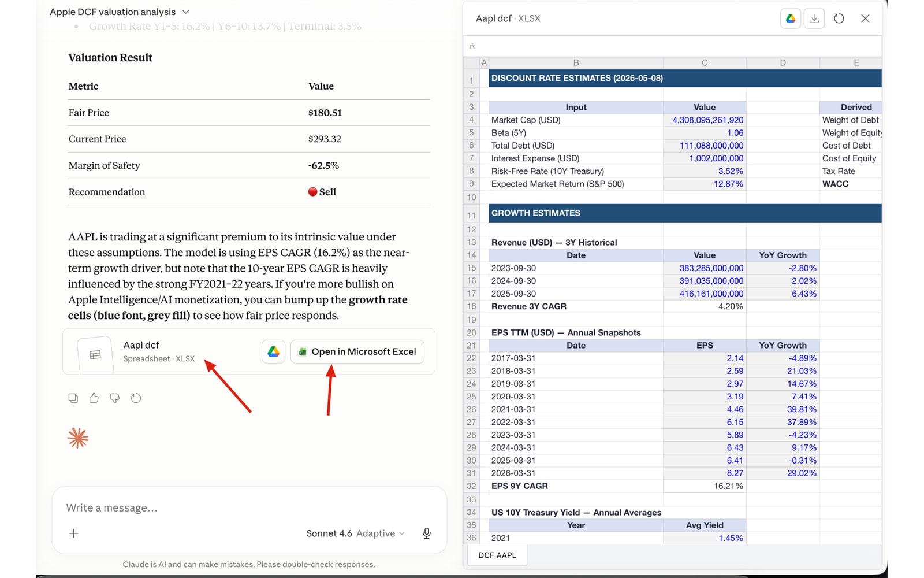
Task: Click the Tax Rate cell in Derived column
Action: [x=851, y=171]
